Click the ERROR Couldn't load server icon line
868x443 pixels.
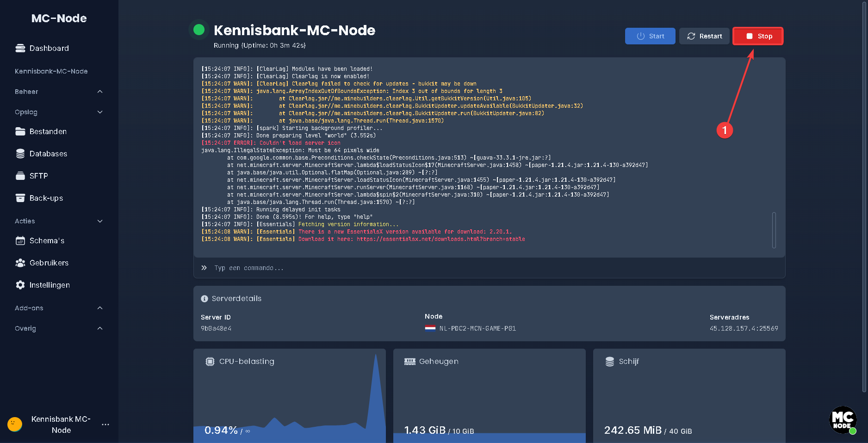(271, 143)
